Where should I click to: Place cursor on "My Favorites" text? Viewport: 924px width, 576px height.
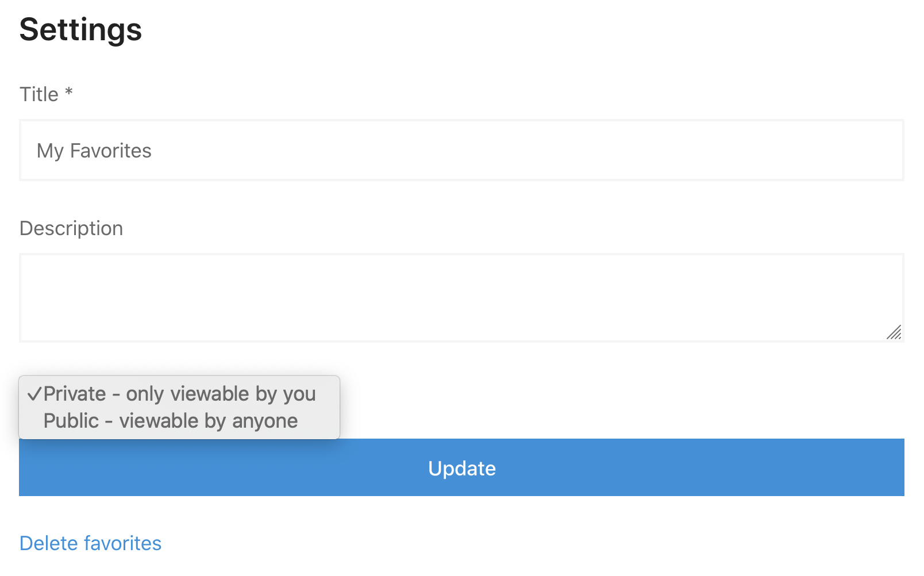pyautogui.click(x=94, y=151)
